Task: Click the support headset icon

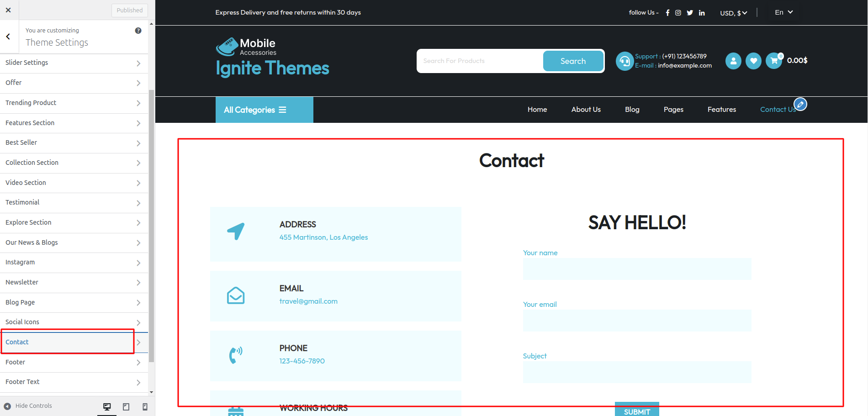Action: pyautogui.click(x=625, y=61)
